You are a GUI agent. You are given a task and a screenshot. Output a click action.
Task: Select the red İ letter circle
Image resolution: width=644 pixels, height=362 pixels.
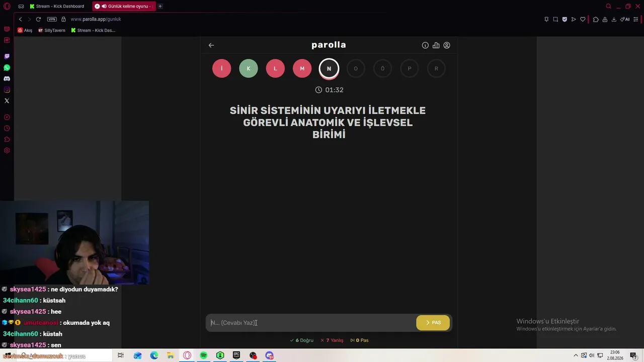click(221, 68)
